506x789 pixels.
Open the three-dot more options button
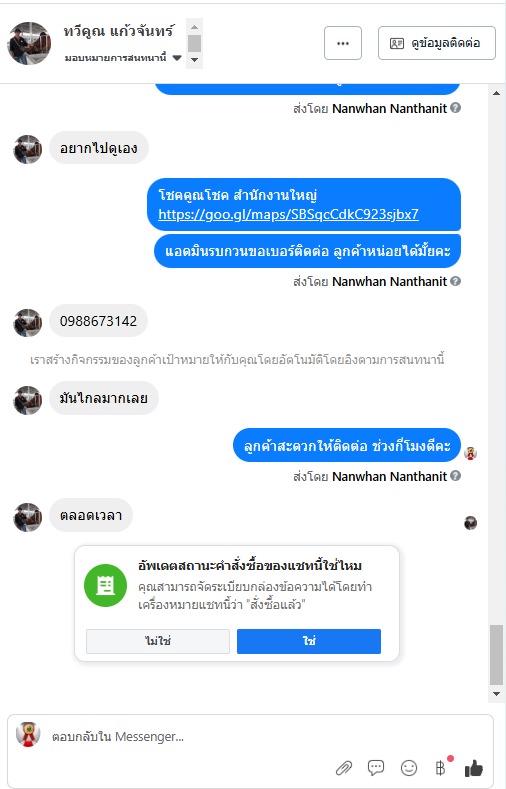343,43
